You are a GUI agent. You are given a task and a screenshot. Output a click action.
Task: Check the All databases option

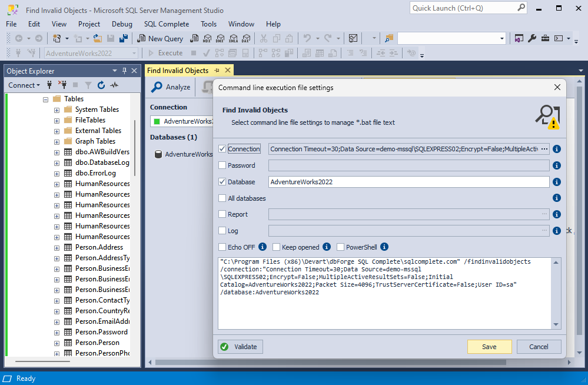(x=222, y=198)
